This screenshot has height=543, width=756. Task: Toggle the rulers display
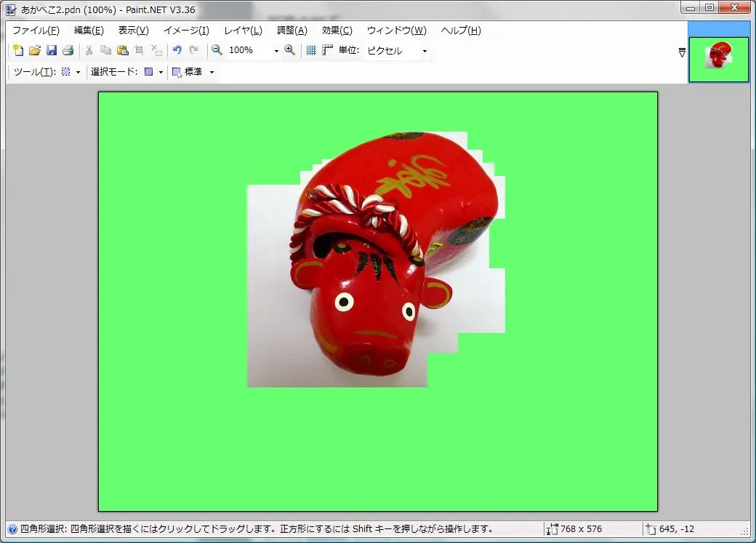[x=327, y=50]
